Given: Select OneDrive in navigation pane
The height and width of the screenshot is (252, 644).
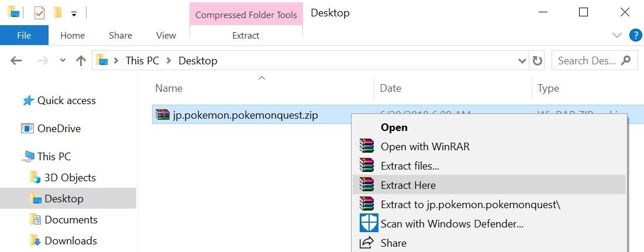Looking at the screenshot, I should (x=58, y=129).
